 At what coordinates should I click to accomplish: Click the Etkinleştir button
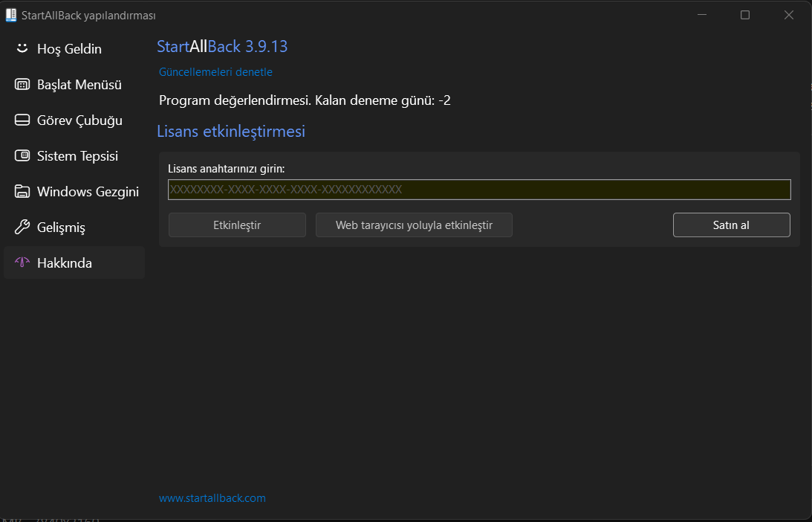[237, 225]
